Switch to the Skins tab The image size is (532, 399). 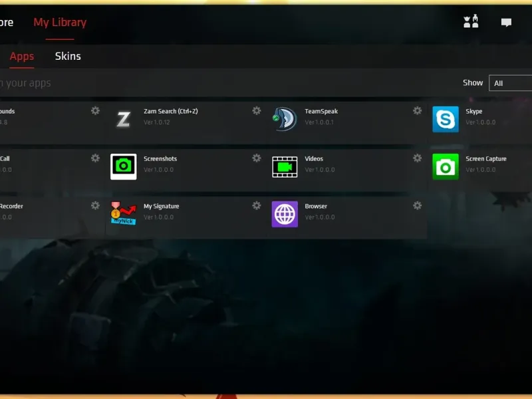point(68,57)
